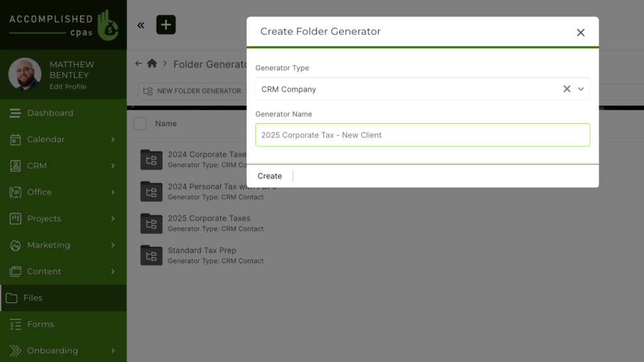Click the Edit Profile link
Viewport: 644px width, 362px height.
[x=68, y=87]
